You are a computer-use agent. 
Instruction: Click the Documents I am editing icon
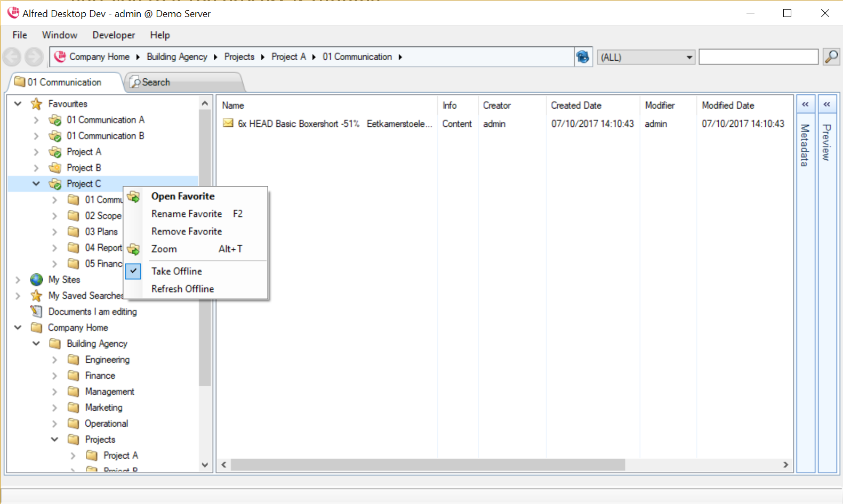[36, 312]
